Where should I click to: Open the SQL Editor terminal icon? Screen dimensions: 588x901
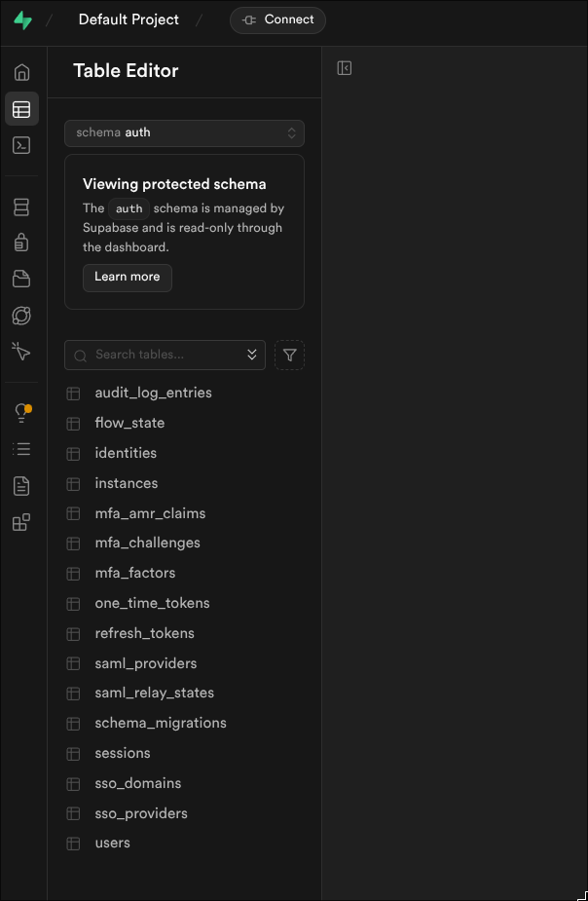[21, 145]
